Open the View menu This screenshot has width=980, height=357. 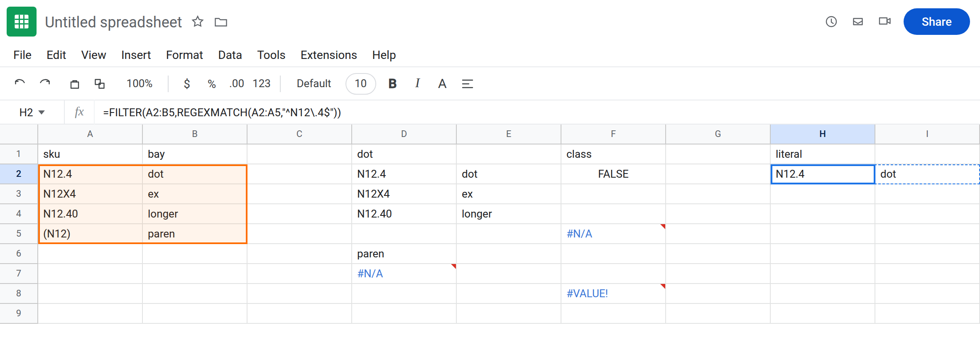(x=94, y=55)
